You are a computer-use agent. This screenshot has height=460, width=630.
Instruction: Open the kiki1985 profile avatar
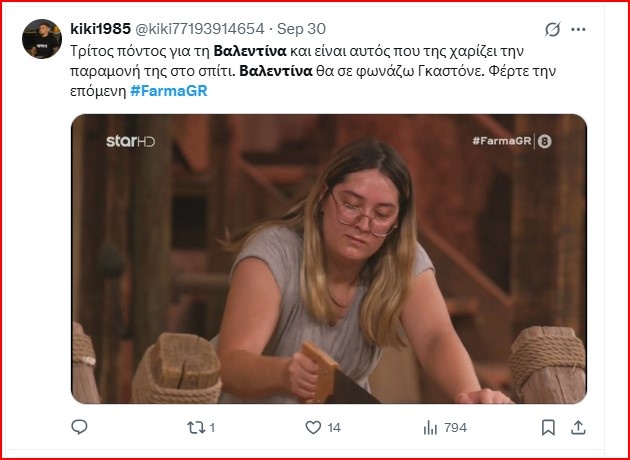[x=38, y=37]
